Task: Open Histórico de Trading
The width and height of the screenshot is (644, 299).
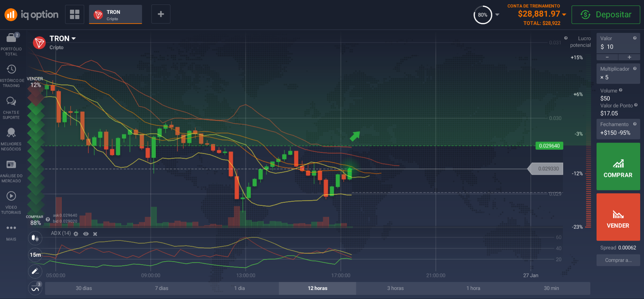Action: (x=11, y=76)
